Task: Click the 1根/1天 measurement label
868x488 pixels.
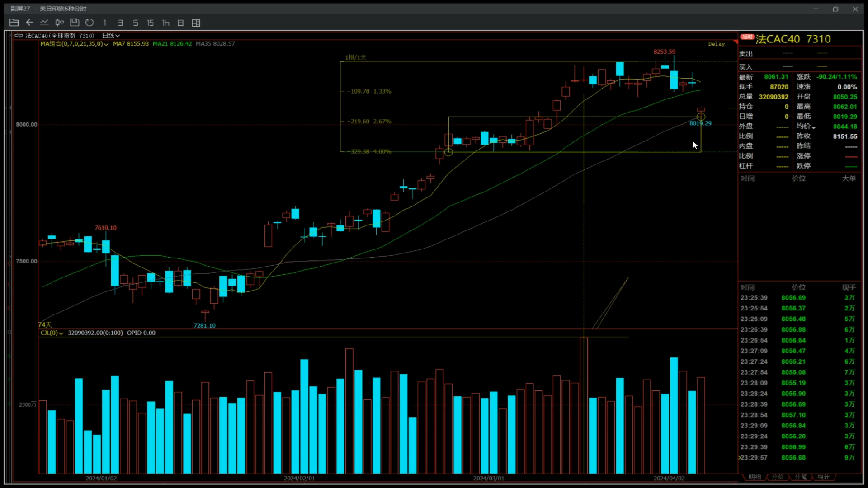Action: click(356, 57)
